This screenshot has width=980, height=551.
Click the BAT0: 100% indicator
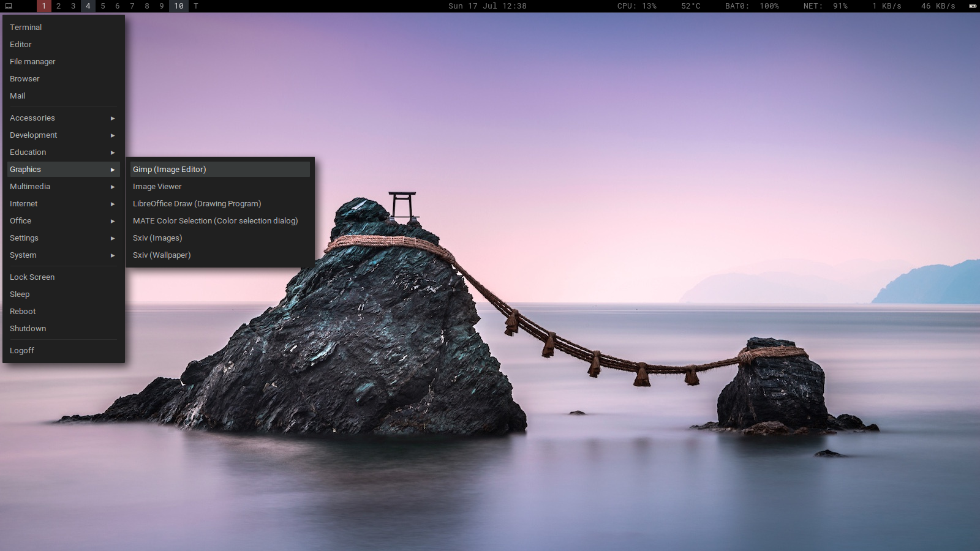click(752, 6)
